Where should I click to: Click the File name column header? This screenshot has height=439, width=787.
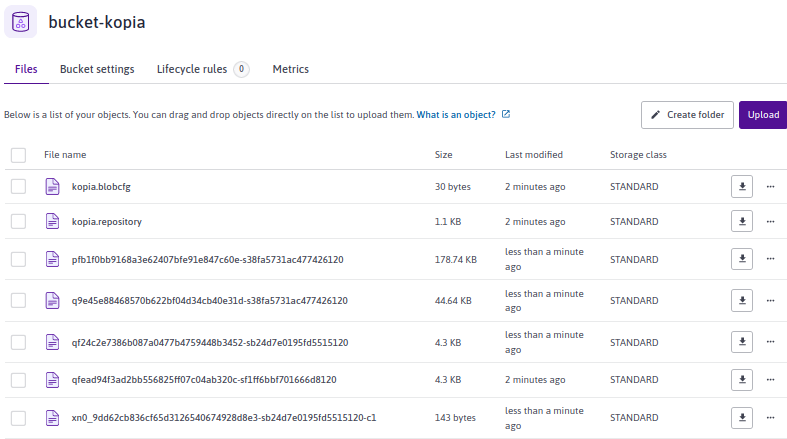point(65,155)
